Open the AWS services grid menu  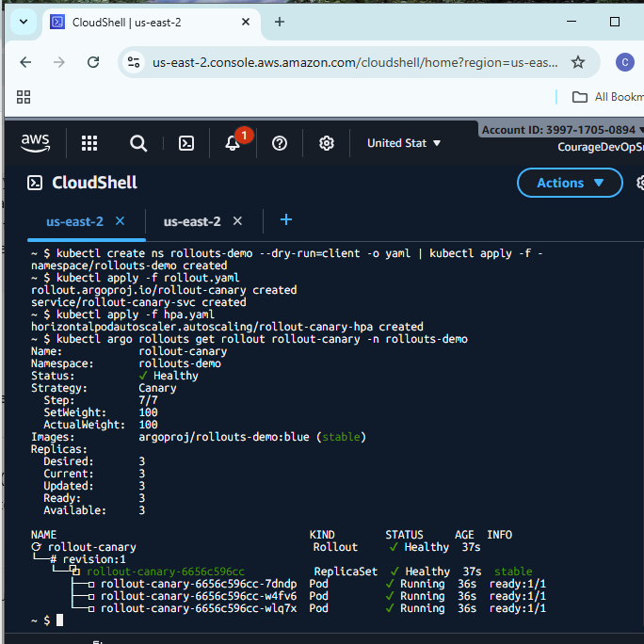(89, 143)
